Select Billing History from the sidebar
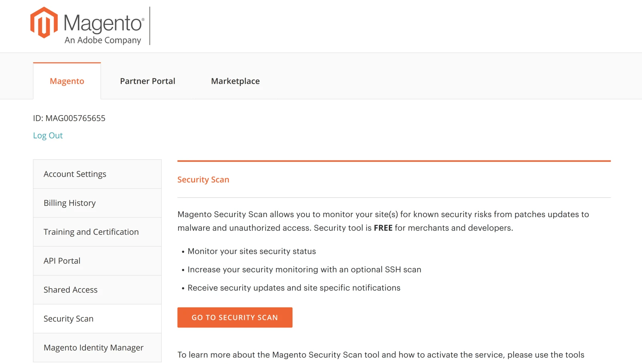This screenshot has width=642, height=364. tap(70, 203)
